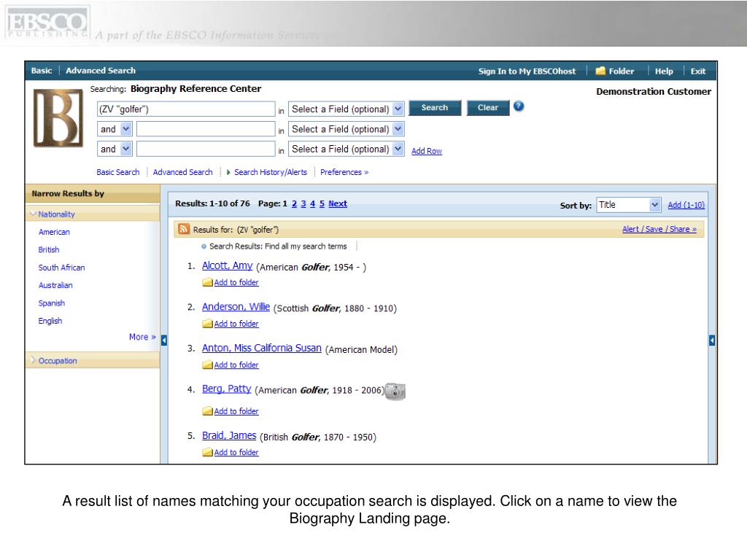This screenshot has width=747, height=560.
Task: Click the Biography Reference Center logo
Action: (58, 117)
